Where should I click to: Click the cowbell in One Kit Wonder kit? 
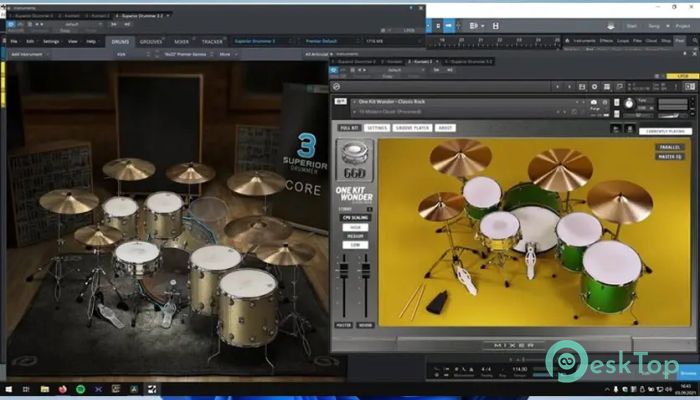pyautogui.click(x=438, y=302)
